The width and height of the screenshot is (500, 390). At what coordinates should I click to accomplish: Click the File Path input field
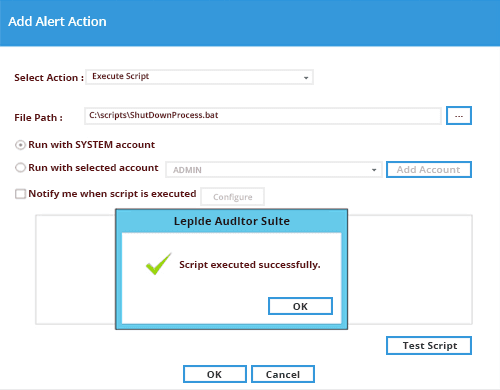263,116
